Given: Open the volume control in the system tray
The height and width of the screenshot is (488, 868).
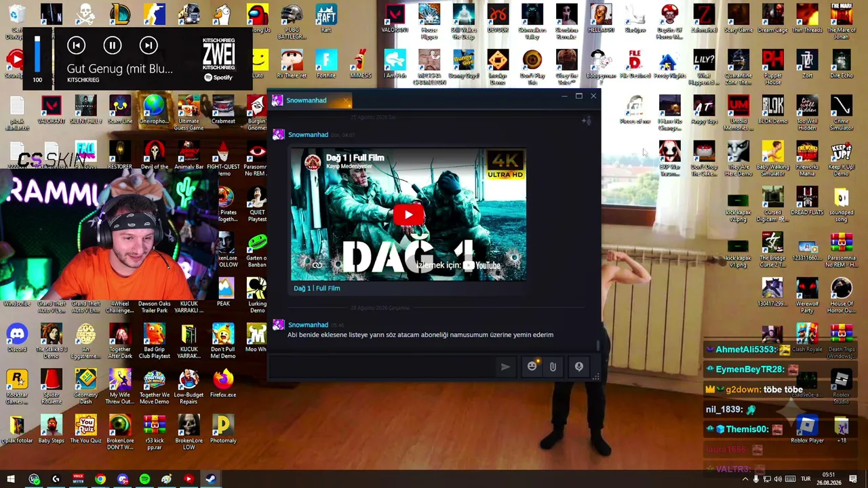Looking at the screenshot, I should [x=778, y=479].
